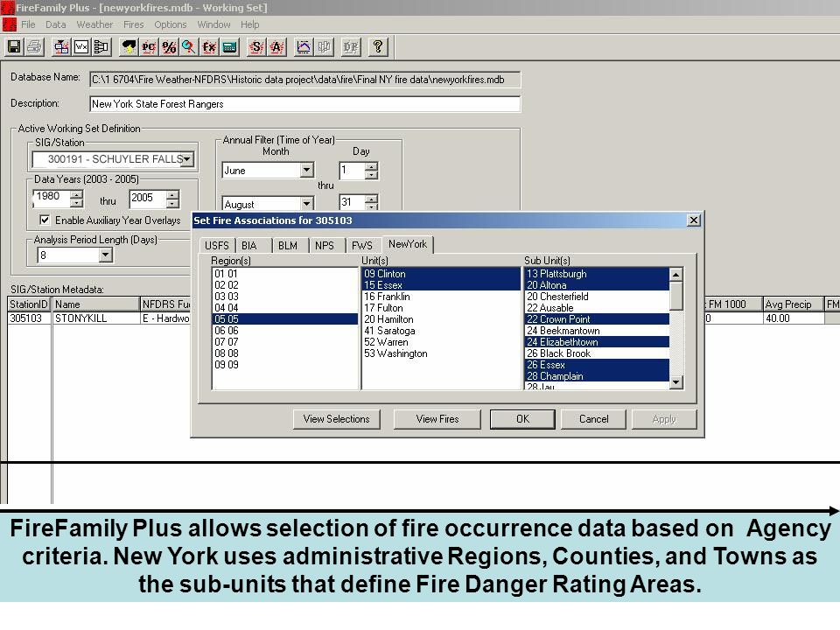Viewport: 840px width, 630px height.
Task: Select sub unit 20 Chesterfield
Action: point(598,297)
